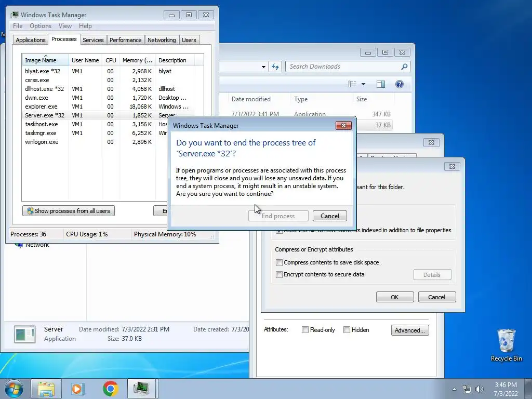The image size is (532, 399).
Task: Show hidden tray icons arrow
Action: [454, 389]
